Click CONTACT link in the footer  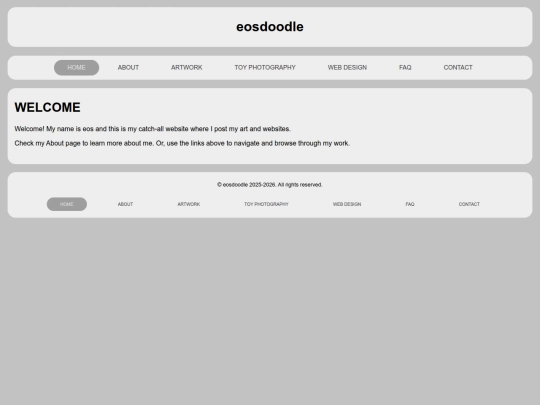point(469,204)
